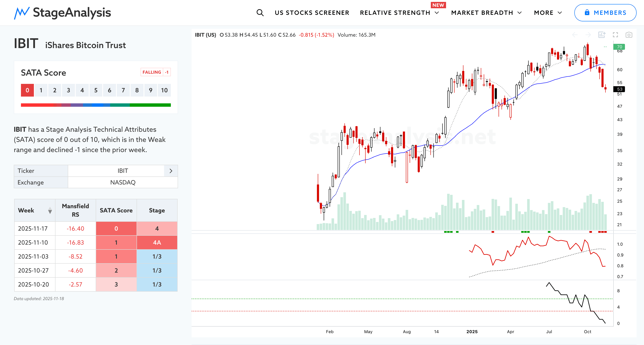Click the 2025-11-10 week row

pyautogui.click(x=33, y=242)
